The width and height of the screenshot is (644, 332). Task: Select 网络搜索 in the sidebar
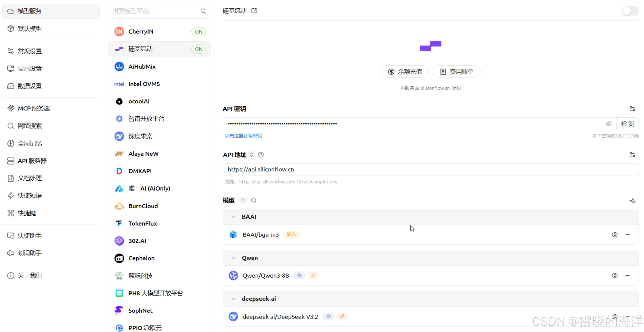(30, 126)
